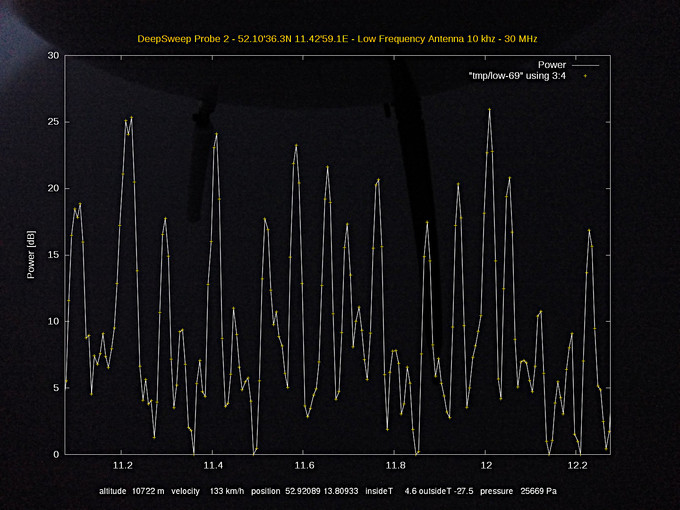Click the 12.2 x-axis tick label
The height and width of the screenshot is (510, 680).
point(577,466)
